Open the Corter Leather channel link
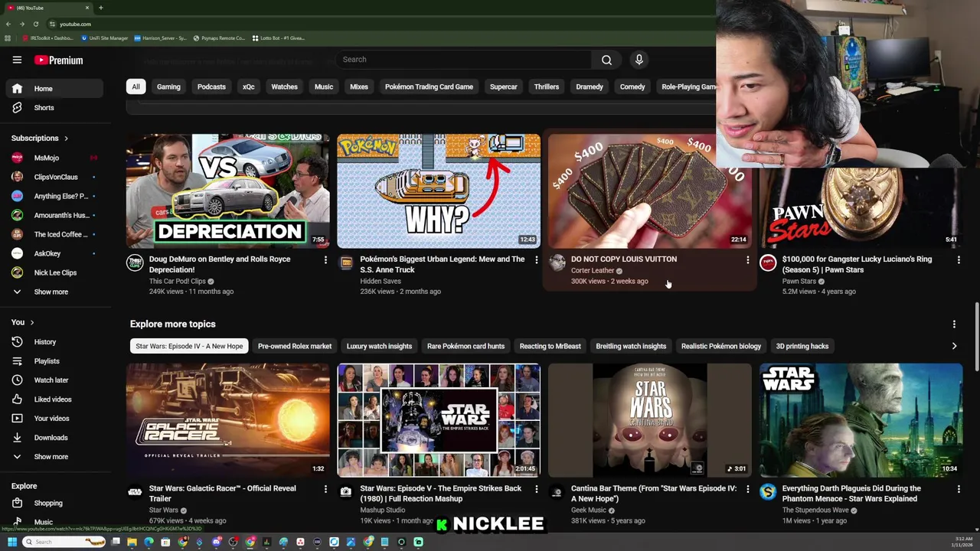This screenshot has width=980, height=551. pos(593,271)
